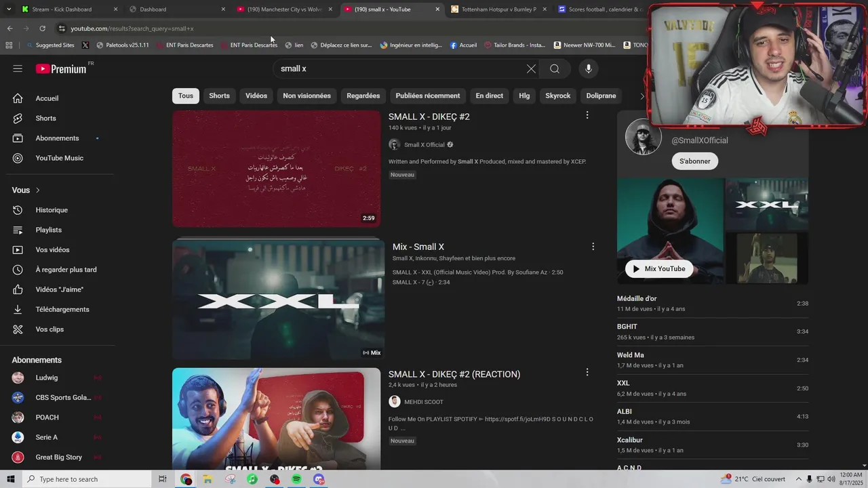The height and width of the screenshot is (488, 868).
Task: Switch to Tottenham Hotspur v Burnley tab
Action: click(x=498, y=9)
